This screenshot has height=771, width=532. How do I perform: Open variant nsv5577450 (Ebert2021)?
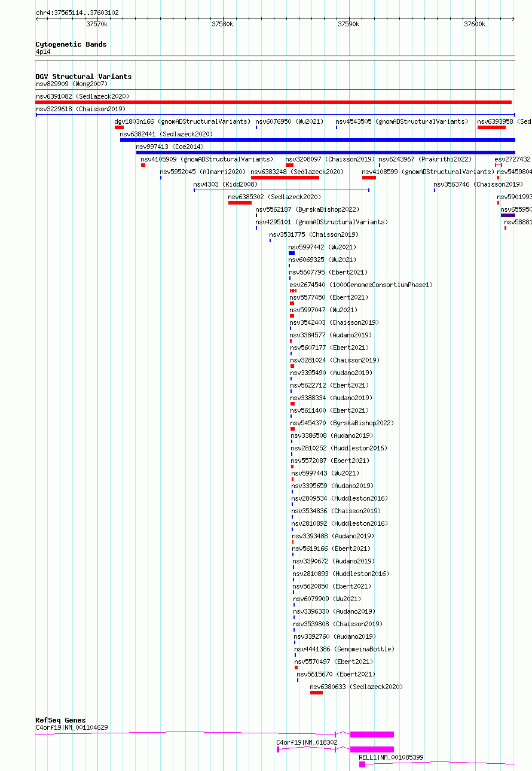tap(329, 297)
